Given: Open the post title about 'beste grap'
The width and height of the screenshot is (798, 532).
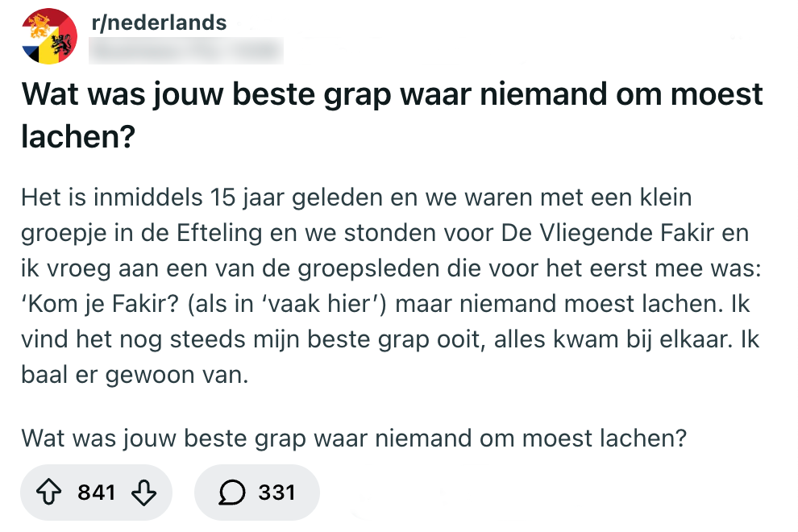Looking at the screenshot, I should click(392, 94).
